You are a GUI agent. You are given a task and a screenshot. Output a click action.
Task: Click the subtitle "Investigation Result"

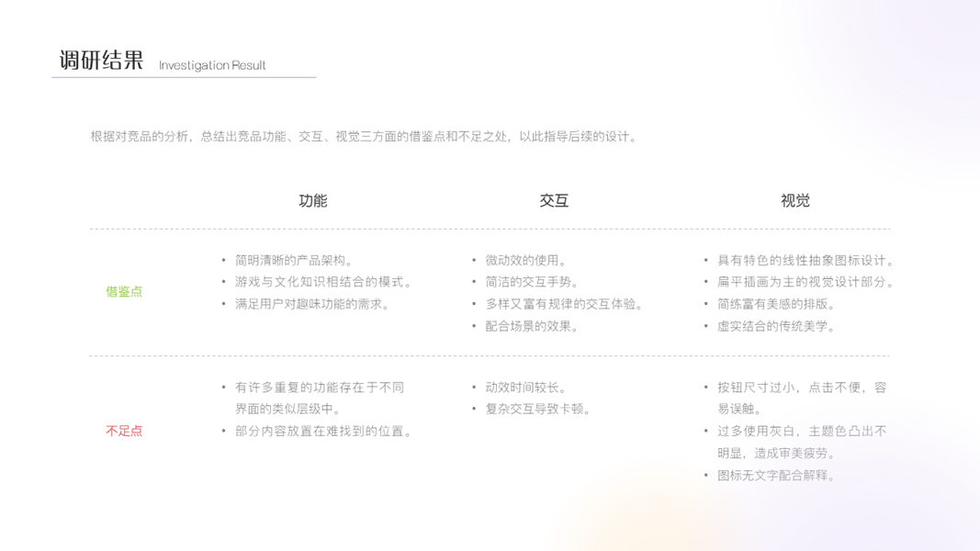212,65
